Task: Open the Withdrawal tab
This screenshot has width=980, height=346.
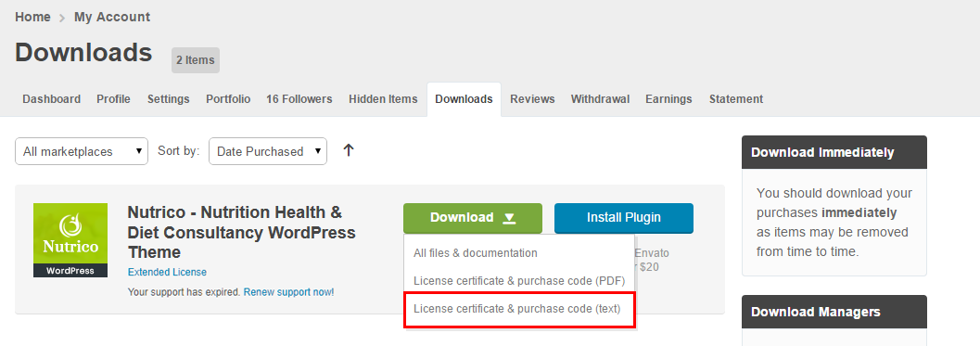Action: pos(600,99)
